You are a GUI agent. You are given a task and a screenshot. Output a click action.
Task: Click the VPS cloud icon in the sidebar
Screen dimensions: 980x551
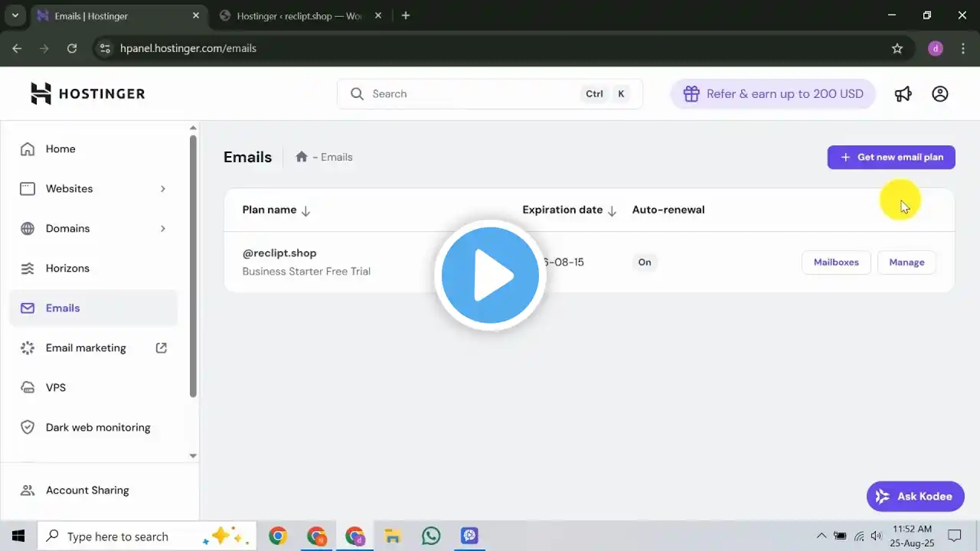coord(28,388)
